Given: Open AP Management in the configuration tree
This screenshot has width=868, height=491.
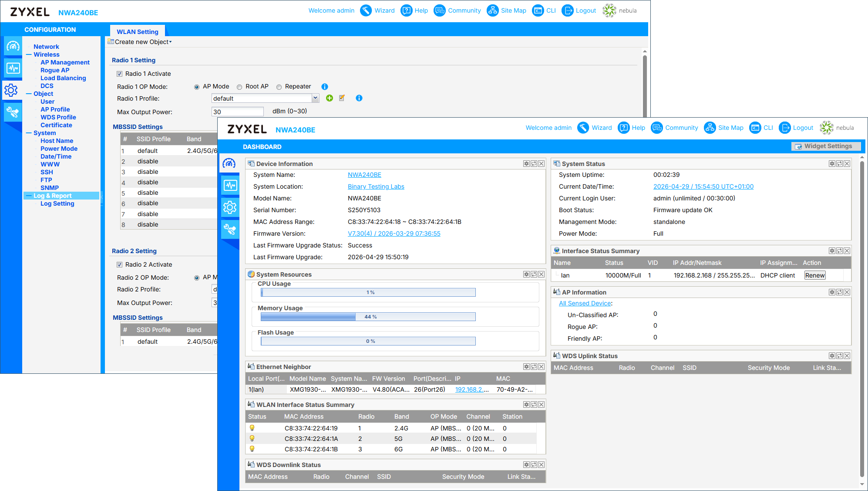Looking at the screenshot, I should (65, 62).
